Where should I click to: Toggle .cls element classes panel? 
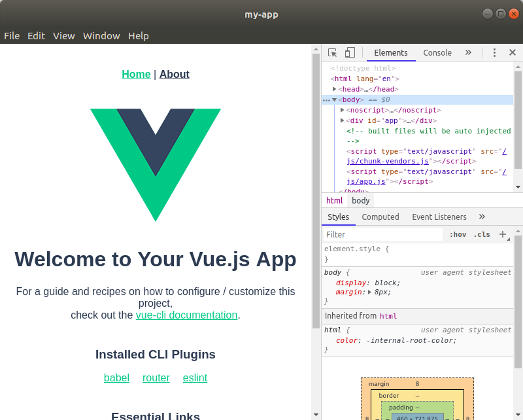(482, 234)
